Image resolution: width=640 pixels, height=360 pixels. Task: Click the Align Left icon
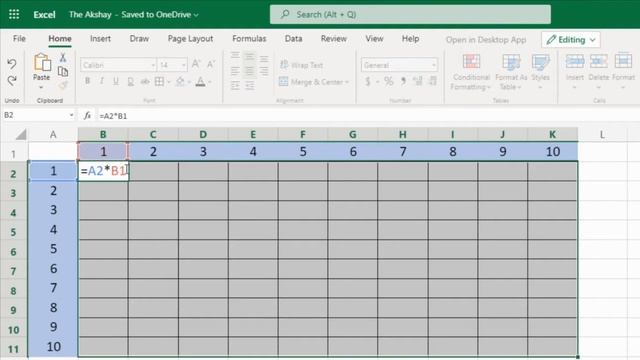point(235,71)
